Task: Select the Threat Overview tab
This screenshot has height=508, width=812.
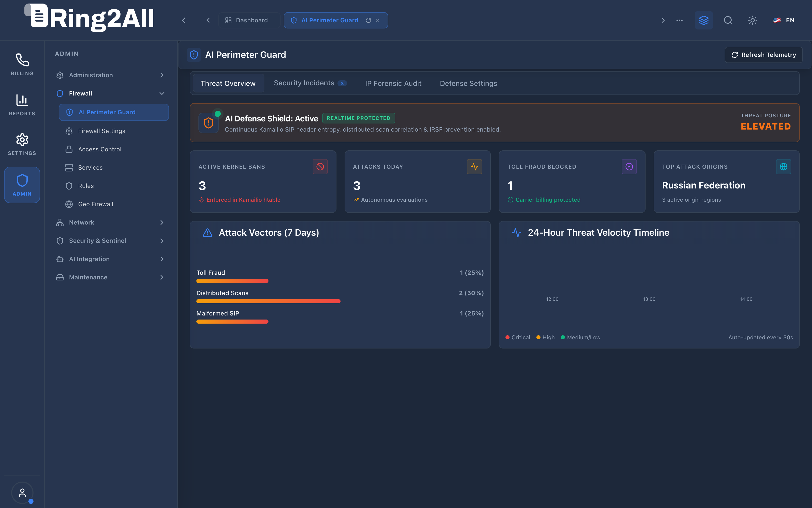Action: pos(228,83)
